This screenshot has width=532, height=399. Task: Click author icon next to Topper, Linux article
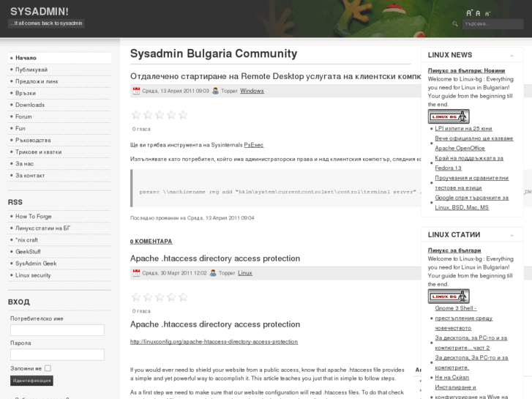(213, 273)
